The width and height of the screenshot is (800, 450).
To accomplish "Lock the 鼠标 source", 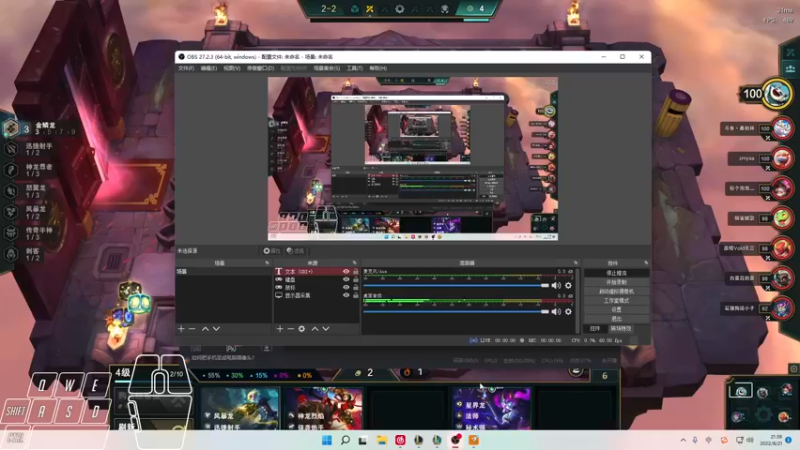I will pyautogui.click(x=356, y=287).
